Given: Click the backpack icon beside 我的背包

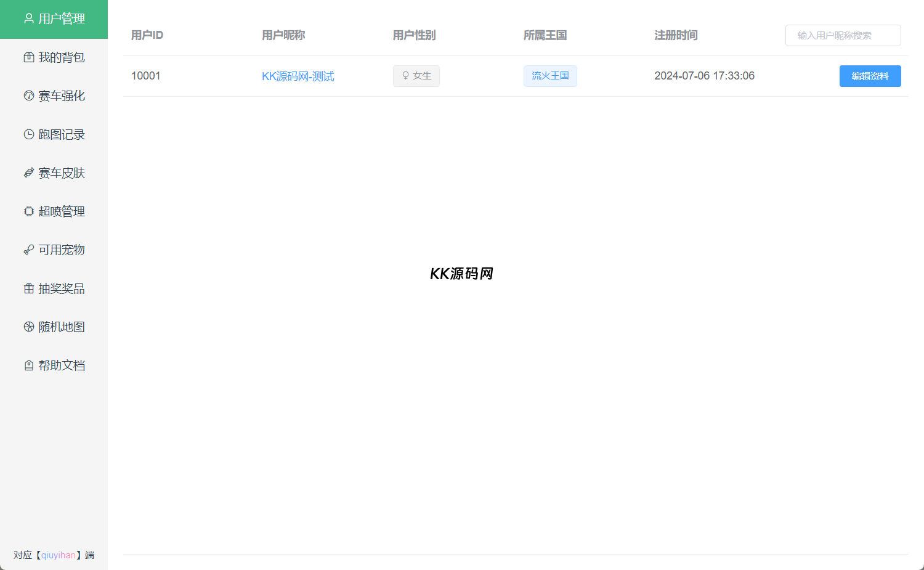Looking at the screenshot, I should tap(29, 57).
